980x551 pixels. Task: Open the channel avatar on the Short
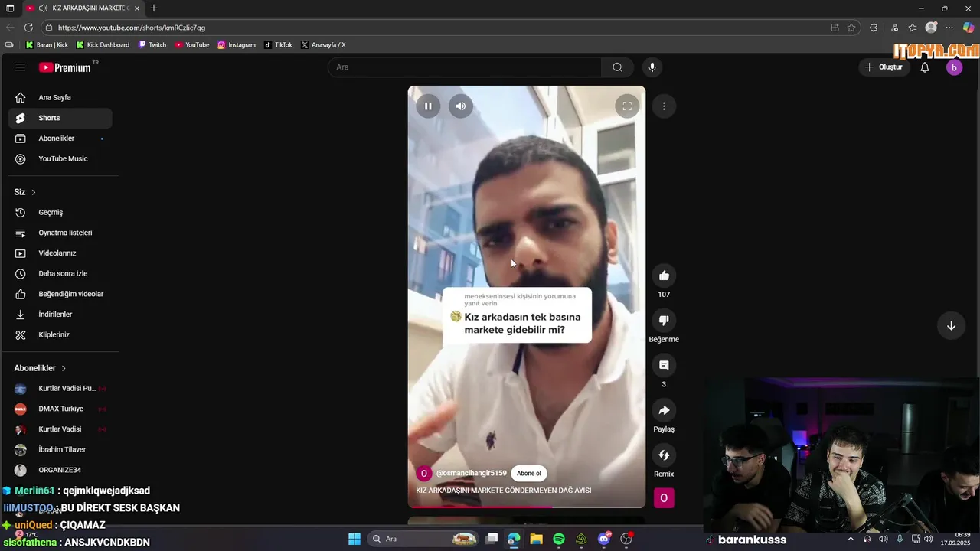tap(423, 474)
